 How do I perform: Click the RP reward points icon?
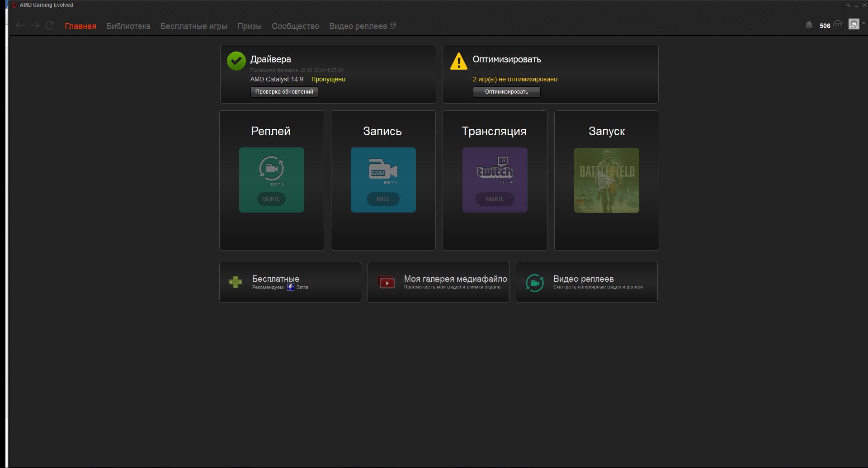(838, 25)
